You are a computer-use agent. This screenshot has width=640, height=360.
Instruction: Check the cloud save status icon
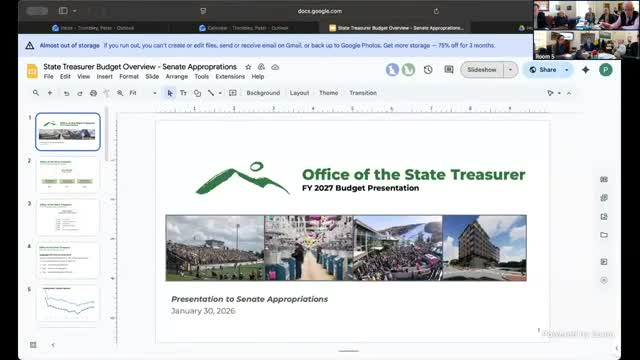pyautogui.click(x=275, y=67)
